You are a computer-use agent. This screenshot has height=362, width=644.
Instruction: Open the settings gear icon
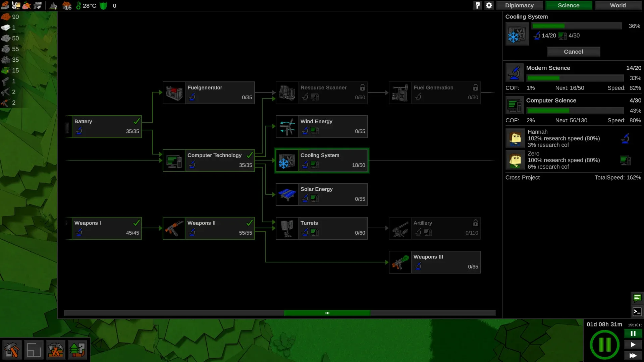(489, 5)
